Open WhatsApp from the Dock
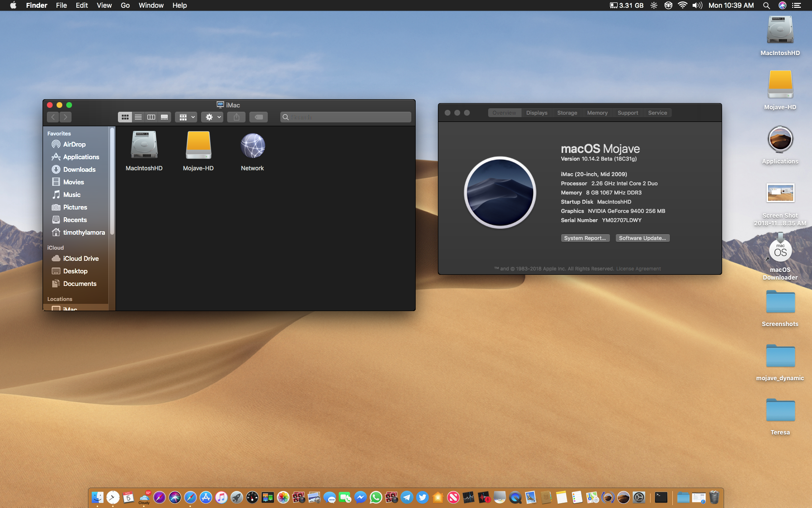 (x=376, y=497)
